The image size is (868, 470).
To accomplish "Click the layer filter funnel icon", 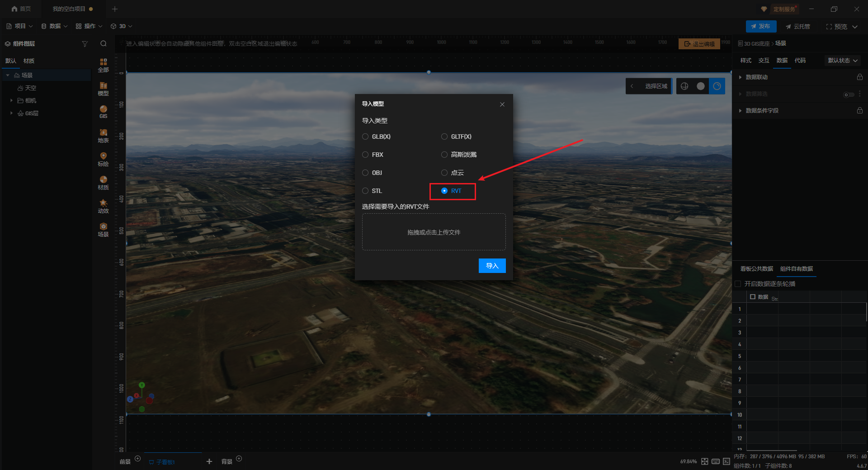I will point(85,44).
